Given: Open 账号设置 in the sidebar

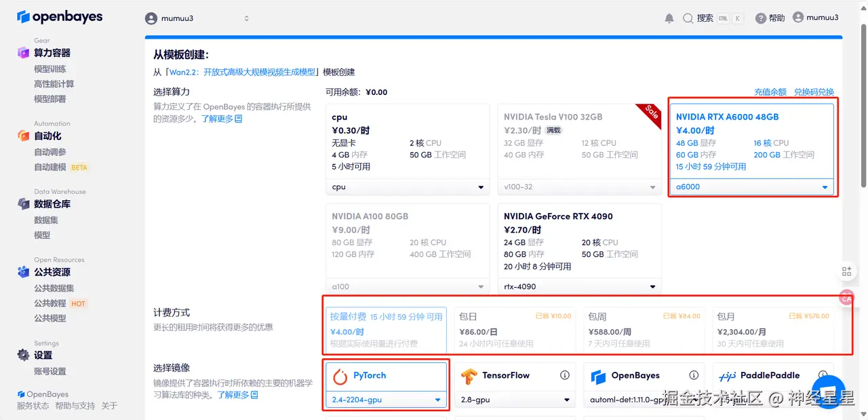Looking at the screenshot, I should [x=50, y=371].
